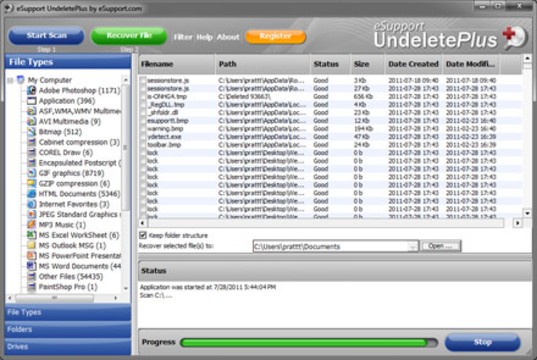Open the About menu item
The height and width of the screenshot is (360, 537).
(228, 37)
